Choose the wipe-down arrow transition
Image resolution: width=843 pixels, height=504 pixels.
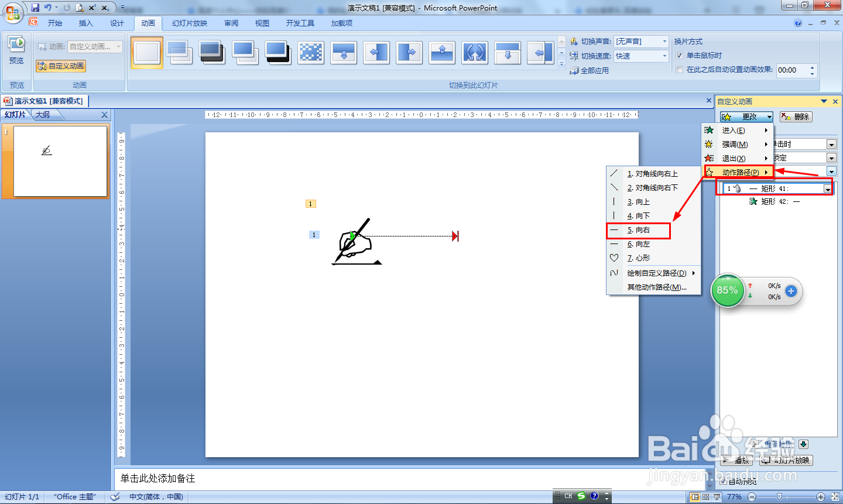coord(344,53)
